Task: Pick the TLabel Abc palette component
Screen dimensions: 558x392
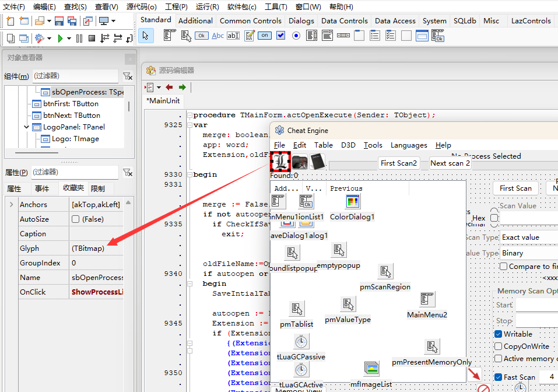Action: tap(217, 36)
